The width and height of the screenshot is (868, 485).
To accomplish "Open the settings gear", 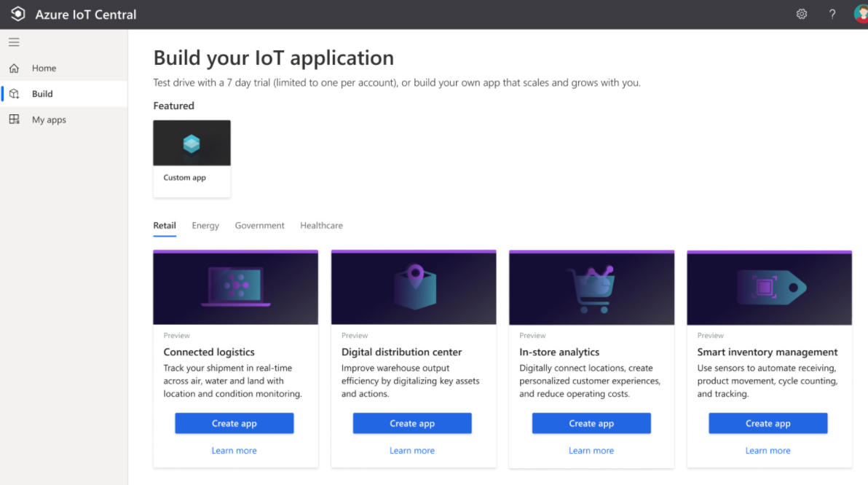I will [x=802, y=14].
